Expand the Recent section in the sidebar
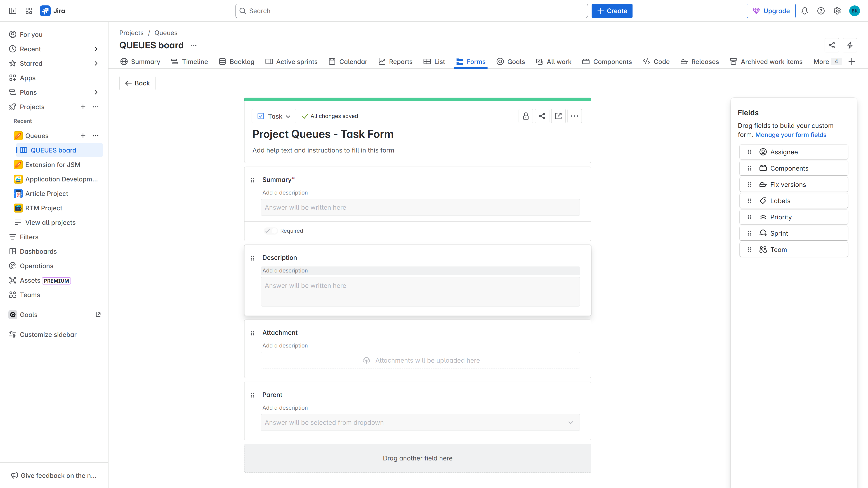Screen dimensions: 868x488 pyautogui.click(x=96, y=49)
